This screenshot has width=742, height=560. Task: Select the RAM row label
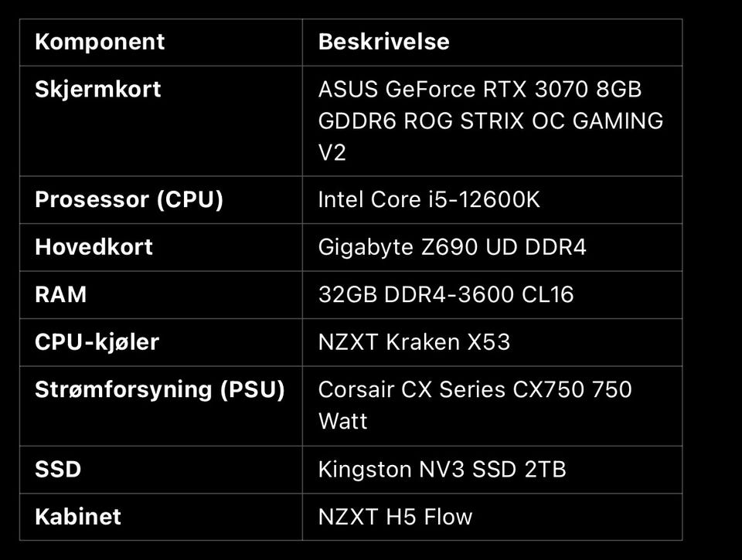pyautogui.click(x=60, y=294)
